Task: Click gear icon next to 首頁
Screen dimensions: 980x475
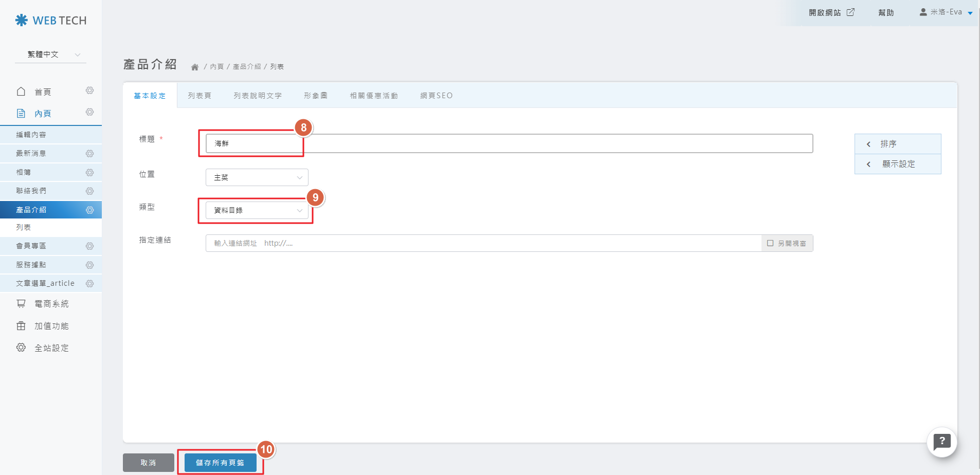Action: pos(89,91)
